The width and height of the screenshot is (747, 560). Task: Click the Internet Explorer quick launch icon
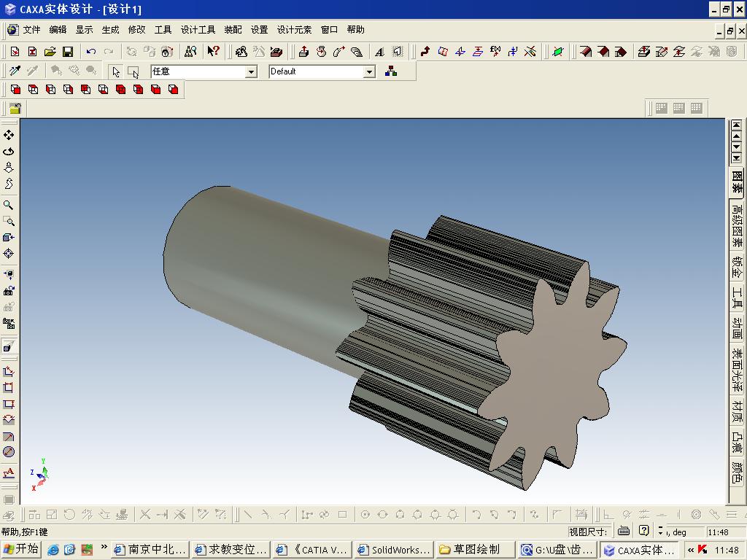tap(53, 550)
